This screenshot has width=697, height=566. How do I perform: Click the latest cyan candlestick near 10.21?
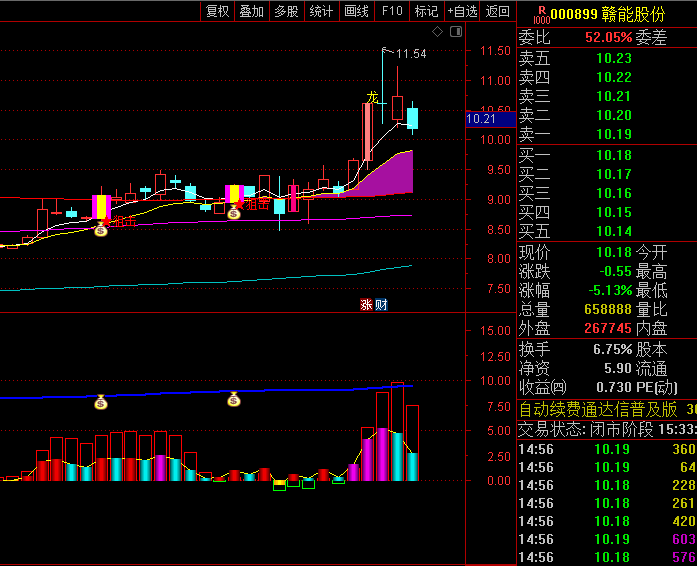pyautogui.click(x=413, y=118)
